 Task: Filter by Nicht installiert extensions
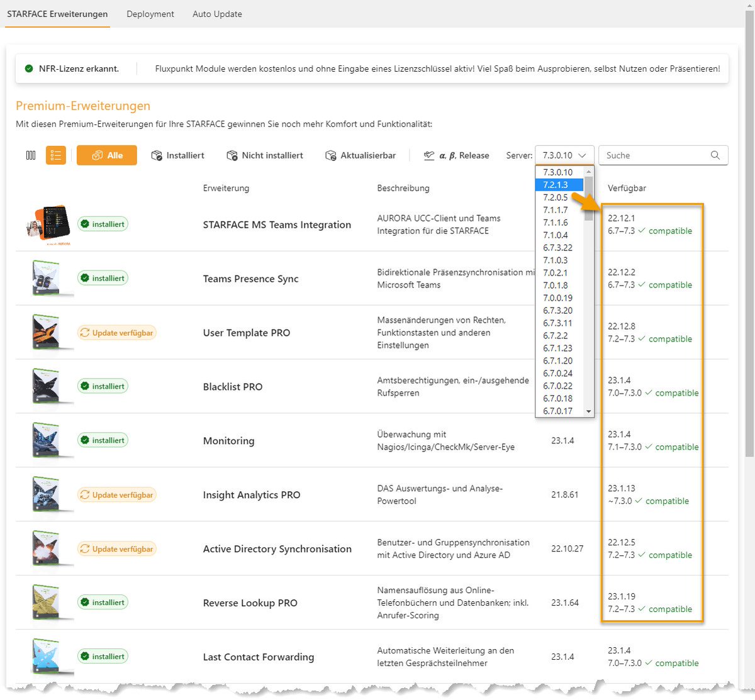(x=265, y=155)
